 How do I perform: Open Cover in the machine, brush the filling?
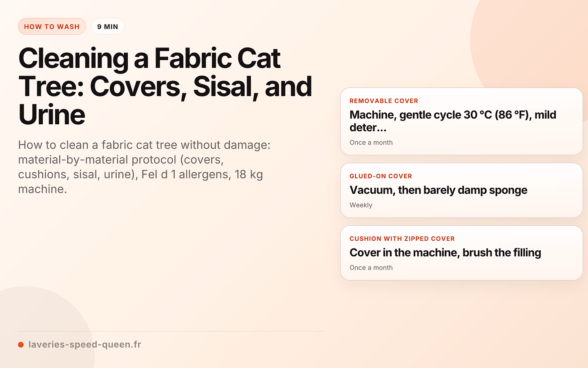tap(445, 253)
